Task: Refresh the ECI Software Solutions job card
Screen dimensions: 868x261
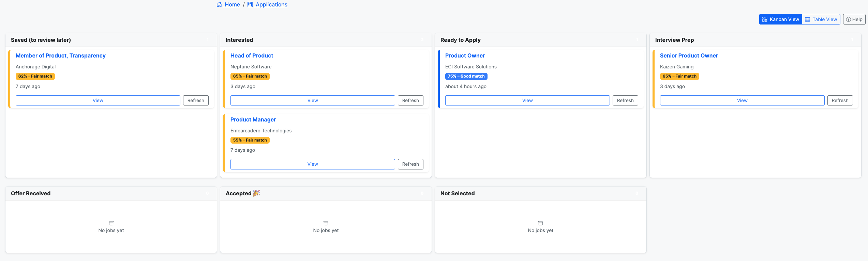Action: [x=625, y=100]
